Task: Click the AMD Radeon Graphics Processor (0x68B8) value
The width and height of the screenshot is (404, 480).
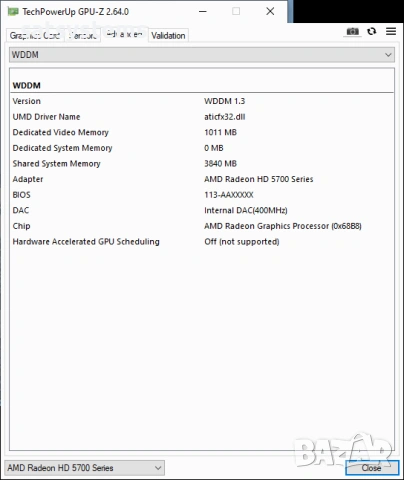Action: (283, 226)
